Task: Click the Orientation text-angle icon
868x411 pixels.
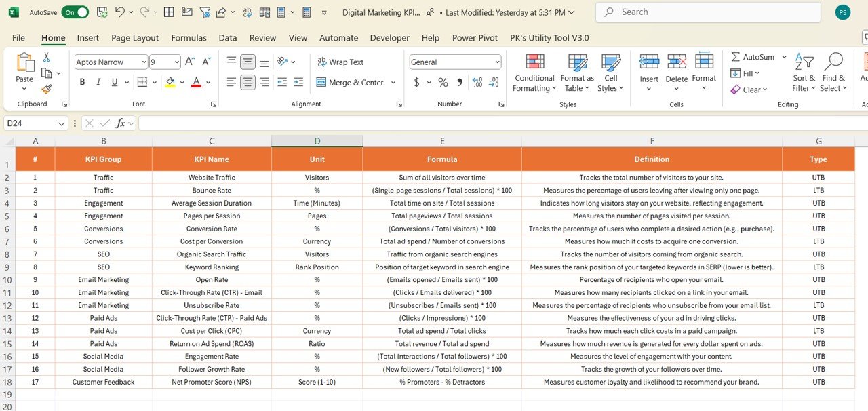Action: pos(283,62)
